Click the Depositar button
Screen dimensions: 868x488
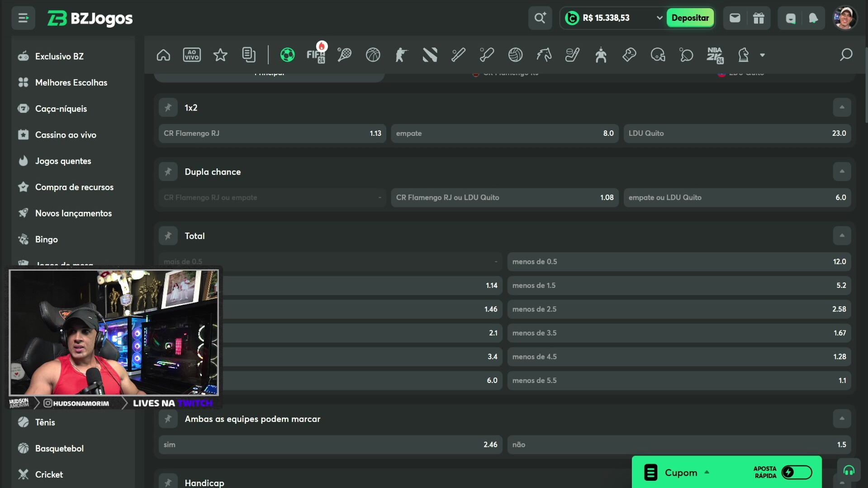tap(690, 18)
